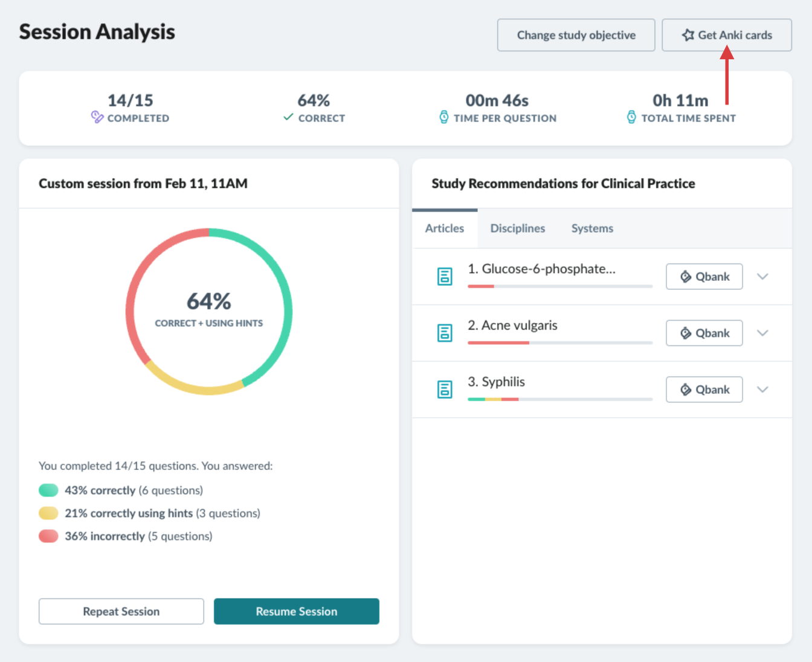Screen dimensions: 812x662
Task: Expand the Syphilis article row
Action: pyautogui.click(x=762, y=390)
